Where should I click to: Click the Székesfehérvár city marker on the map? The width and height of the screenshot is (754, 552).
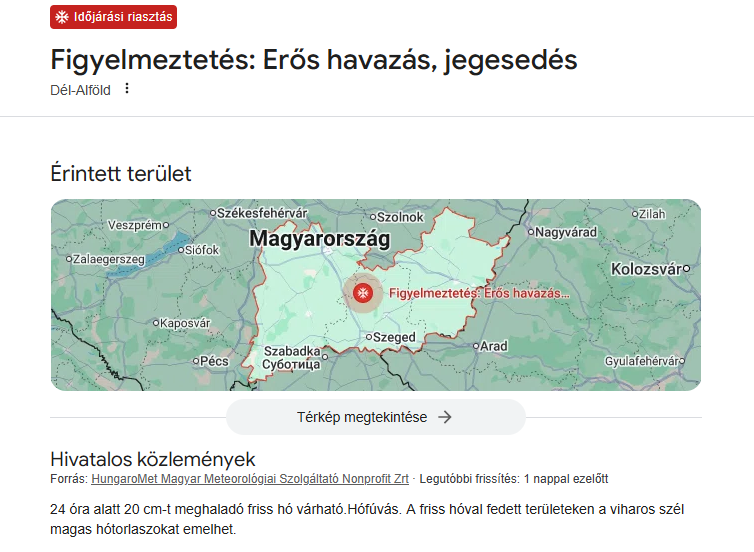click(212, 213)
